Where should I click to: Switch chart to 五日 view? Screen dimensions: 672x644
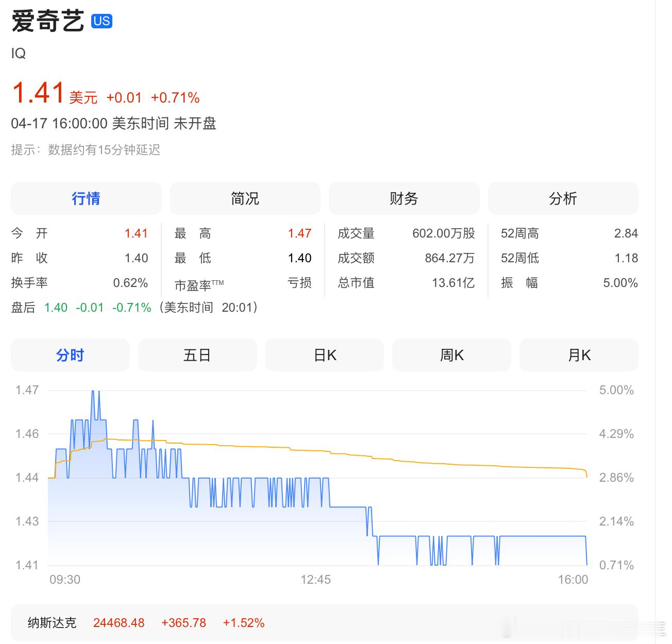(x=197, y=355)
